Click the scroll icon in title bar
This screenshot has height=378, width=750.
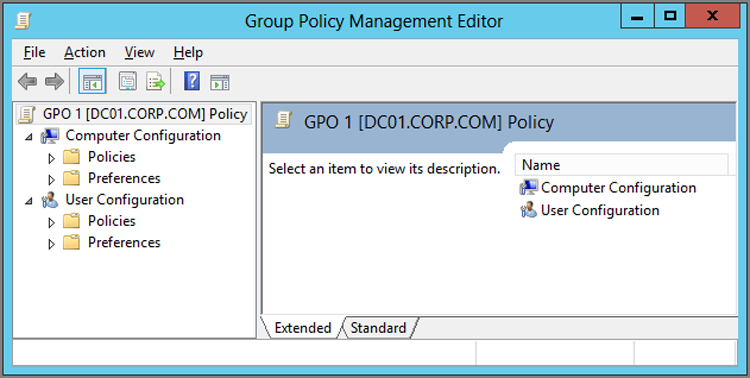click(x=22, y=21)
